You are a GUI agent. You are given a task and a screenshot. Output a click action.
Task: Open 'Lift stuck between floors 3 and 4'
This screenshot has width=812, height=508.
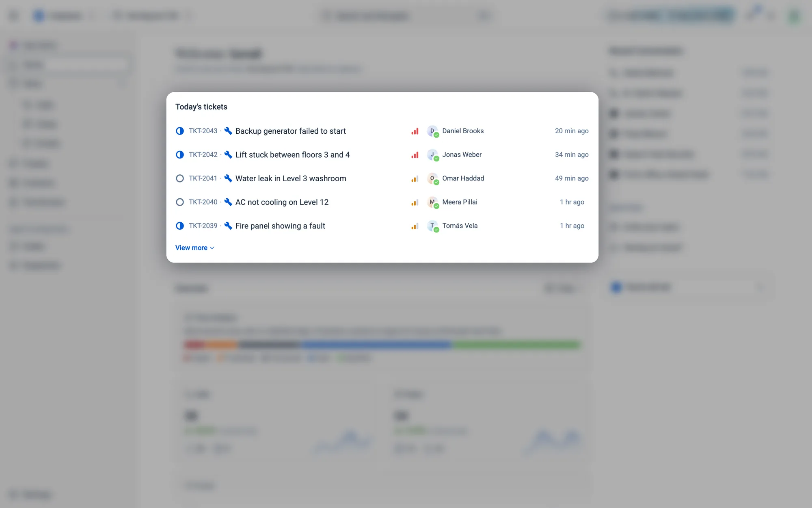coord(293,155)
